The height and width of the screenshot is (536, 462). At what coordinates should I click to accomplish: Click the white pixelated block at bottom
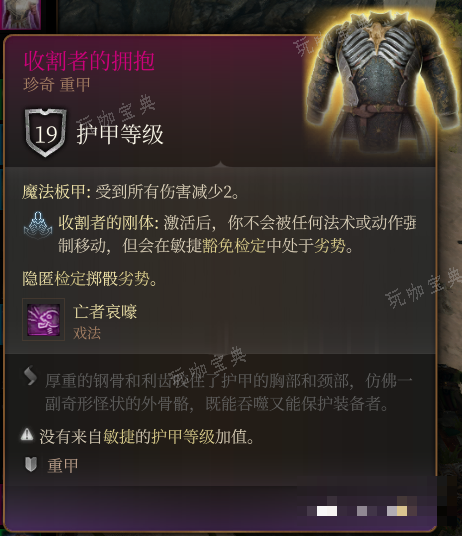[x=327, y=511]
